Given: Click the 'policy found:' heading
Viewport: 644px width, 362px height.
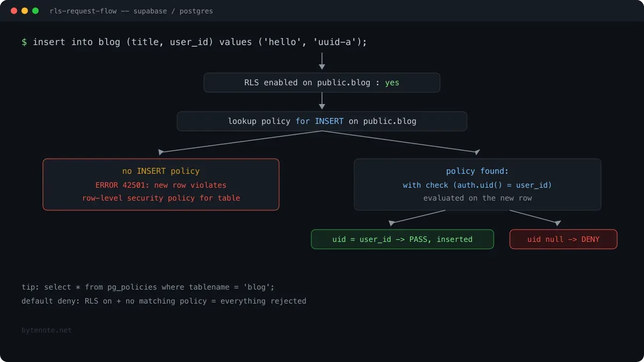Looking at the screenshot, I should coord(478,171).
